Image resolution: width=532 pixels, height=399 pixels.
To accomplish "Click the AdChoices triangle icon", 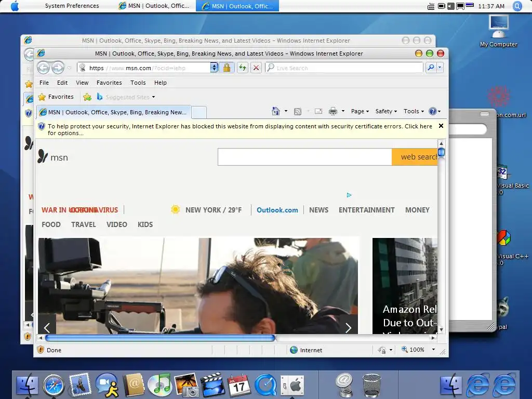I will 349,195.
